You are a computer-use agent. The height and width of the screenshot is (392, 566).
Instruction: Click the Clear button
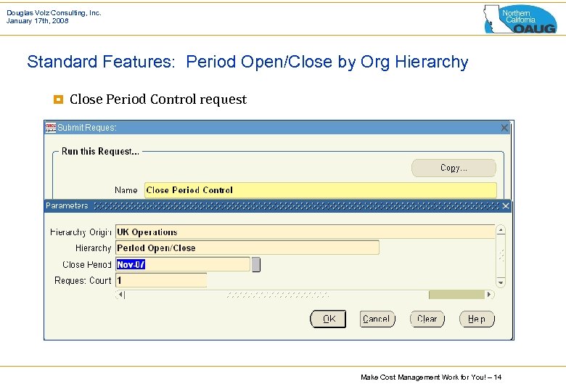coord(427,319)
